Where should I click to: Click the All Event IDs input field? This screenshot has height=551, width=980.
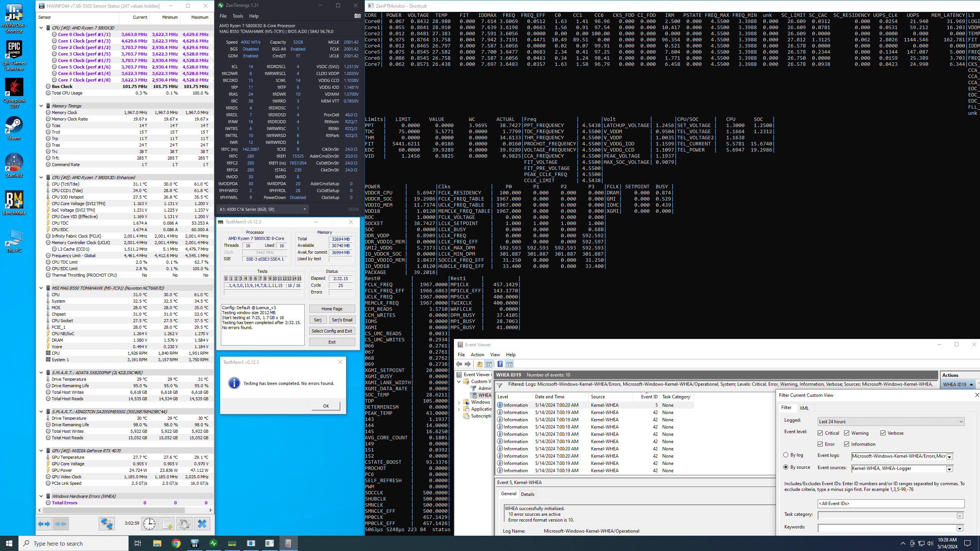tap(890, 503)
